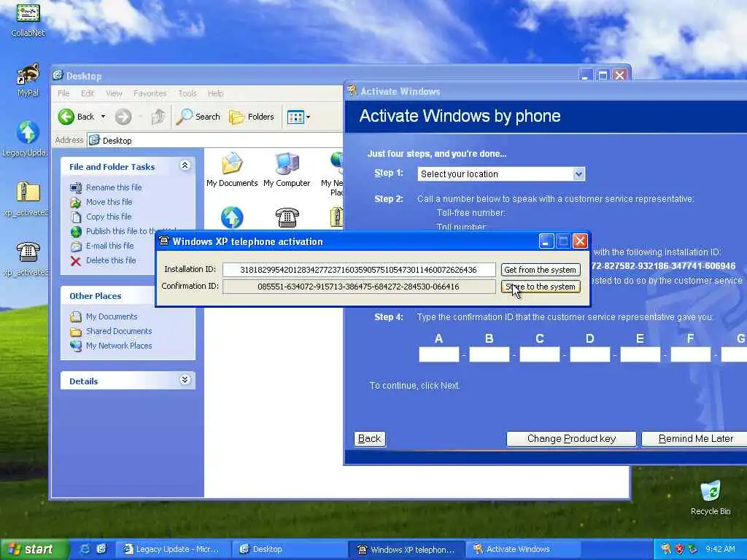
Task: Switch to Windows XP telephone taskbar button
Action: [406, 549]
